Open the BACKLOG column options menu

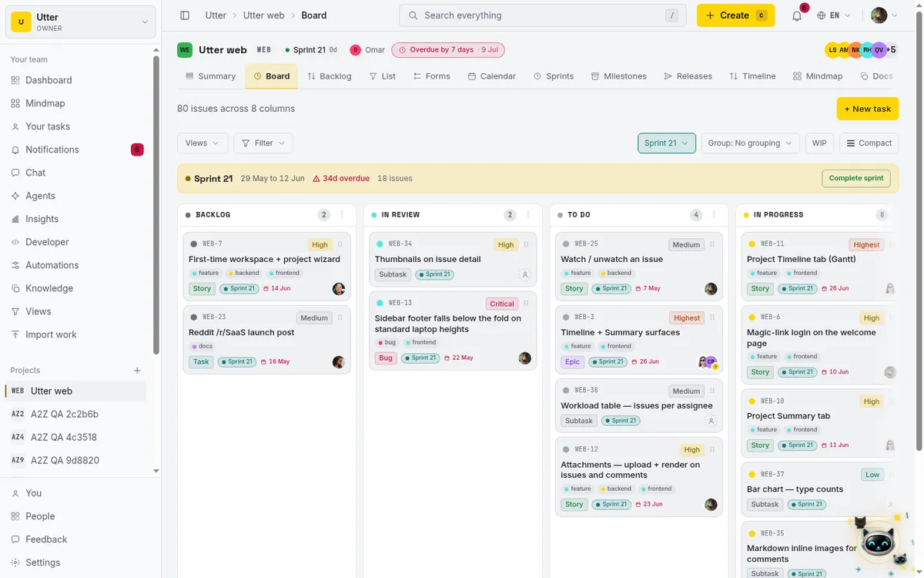342,215
